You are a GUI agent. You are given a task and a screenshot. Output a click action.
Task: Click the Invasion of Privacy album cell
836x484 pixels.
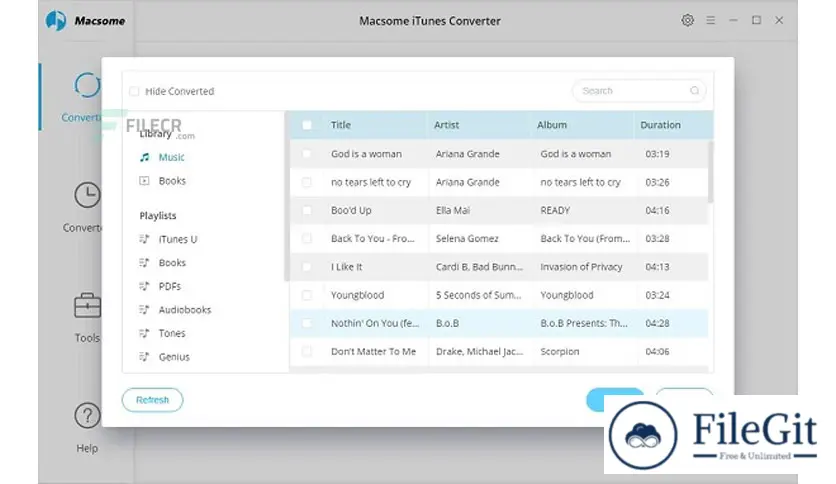tap(581, 267)
